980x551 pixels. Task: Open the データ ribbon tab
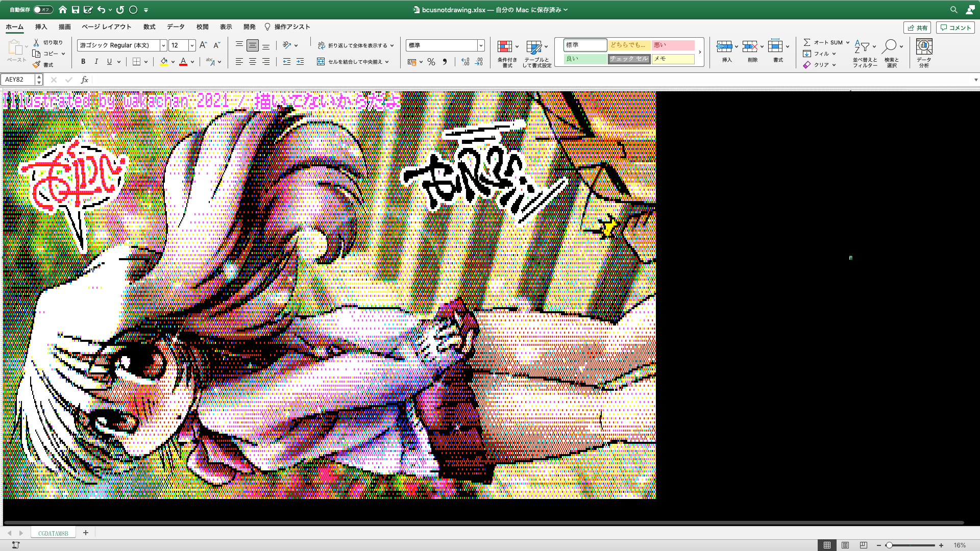(x=176, y=27)
